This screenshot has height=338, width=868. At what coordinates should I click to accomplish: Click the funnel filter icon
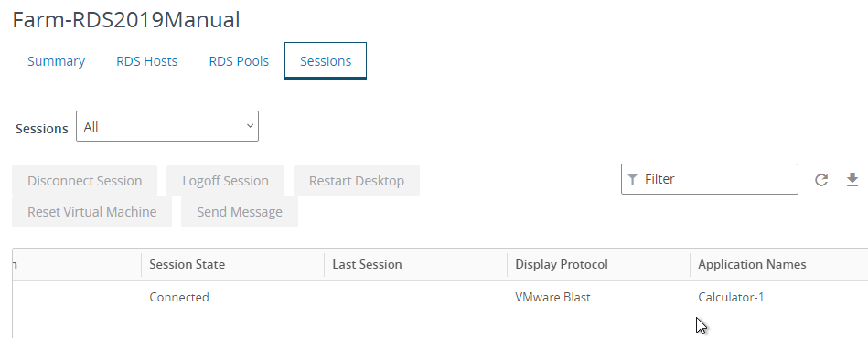(x=633, y=179)
